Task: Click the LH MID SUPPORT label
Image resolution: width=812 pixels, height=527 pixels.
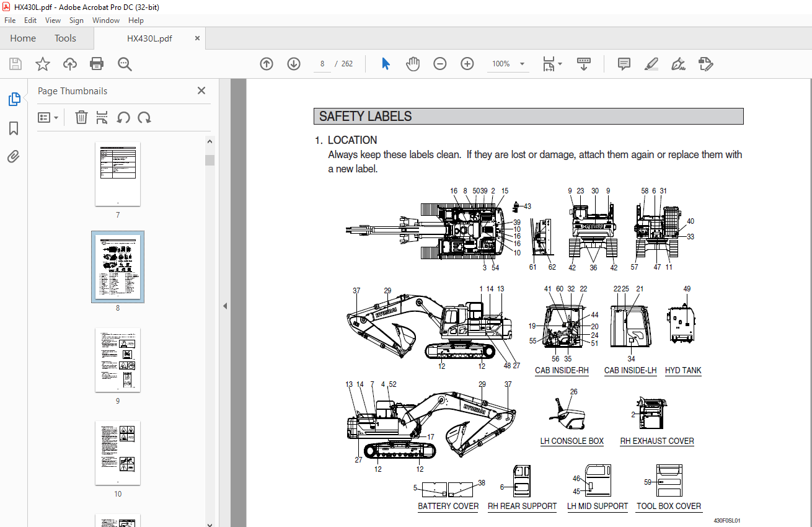Action: (x=598, y=507)
